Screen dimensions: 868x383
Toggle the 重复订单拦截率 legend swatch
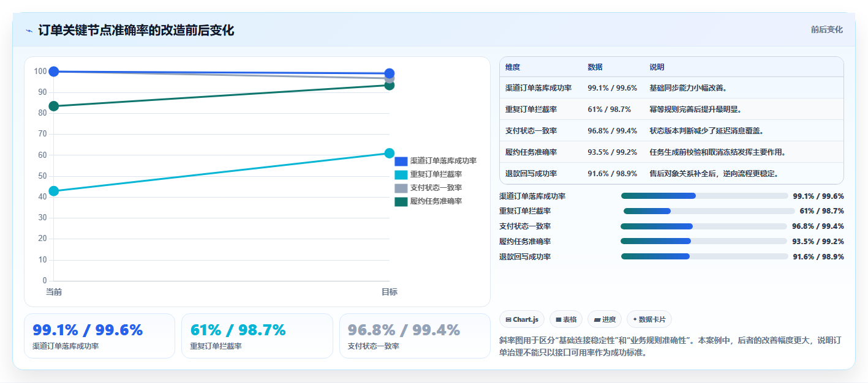coord(401,174)
